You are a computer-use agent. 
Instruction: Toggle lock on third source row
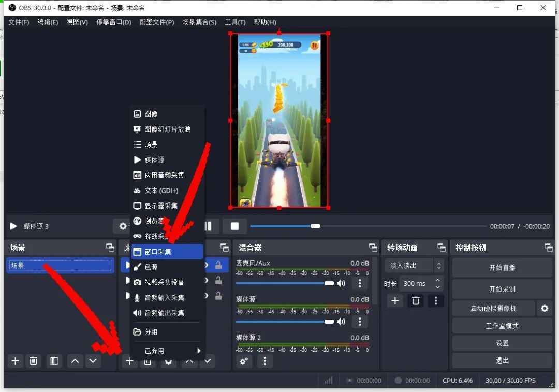218,296
